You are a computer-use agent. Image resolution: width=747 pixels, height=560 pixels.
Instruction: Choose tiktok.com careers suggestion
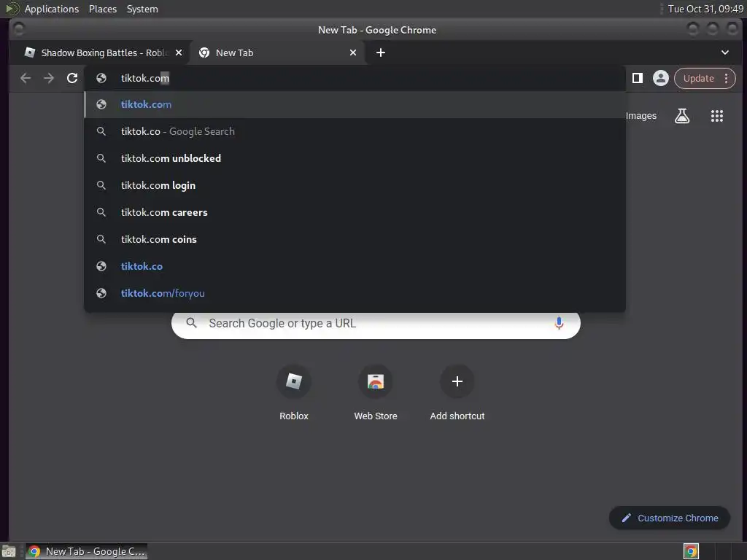355,212
